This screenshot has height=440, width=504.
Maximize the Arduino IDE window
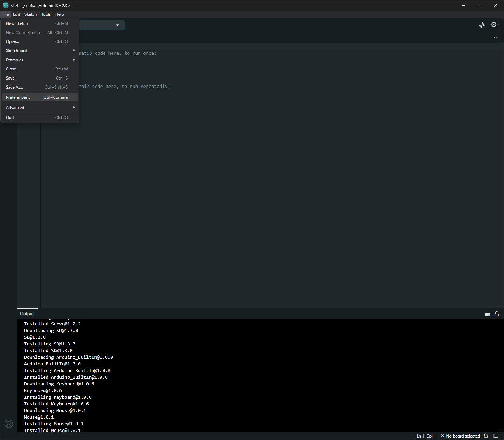479,5
